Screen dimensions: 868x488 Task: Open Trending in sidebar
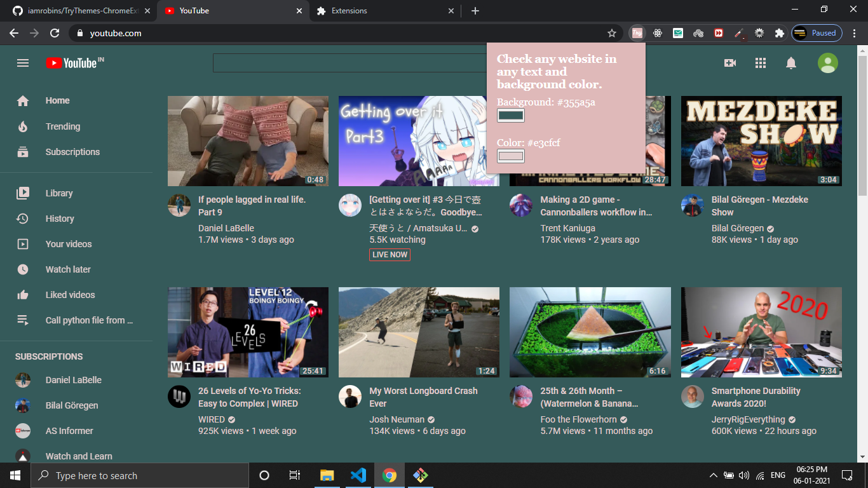pos(76,126)
